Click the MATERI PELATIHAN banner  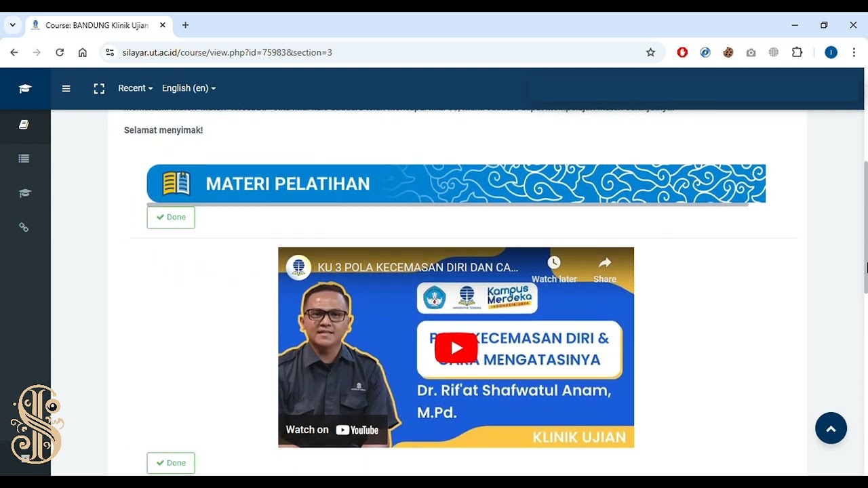pyautogui.click(x=456, y=183)
